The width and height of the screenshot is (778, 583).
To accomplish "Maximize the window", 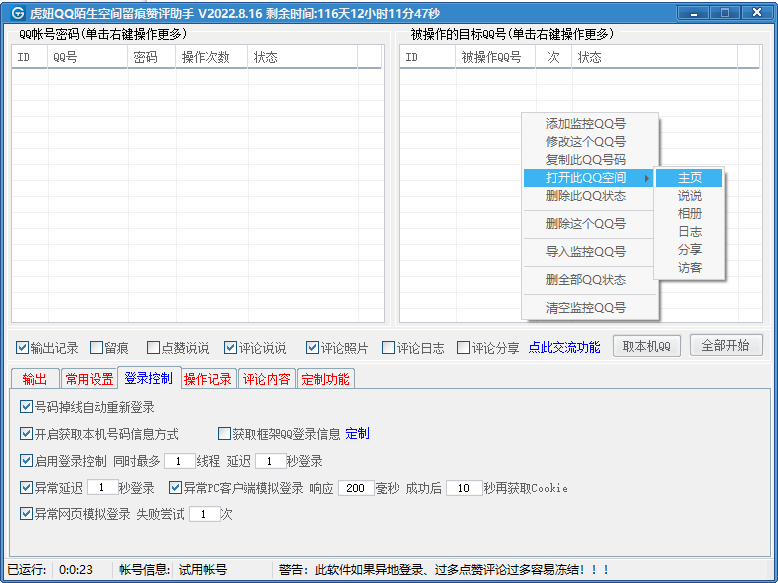I will coord(725,12).
